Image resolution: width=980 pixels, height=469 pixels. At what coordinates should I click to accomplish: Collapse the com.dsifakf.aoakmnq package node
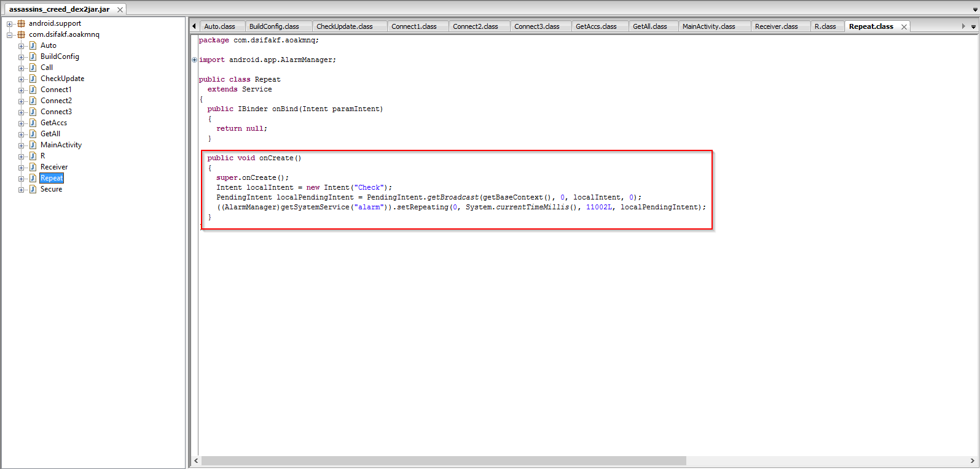point(10,35)
